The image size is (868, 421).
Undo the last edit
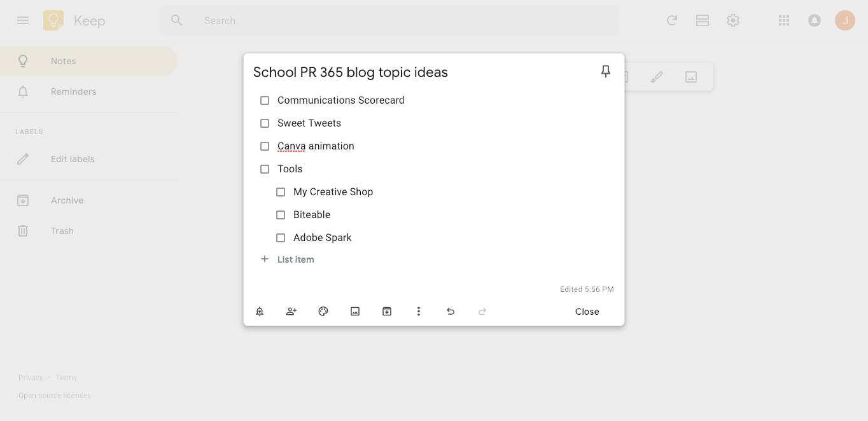[x=451, y=312]
